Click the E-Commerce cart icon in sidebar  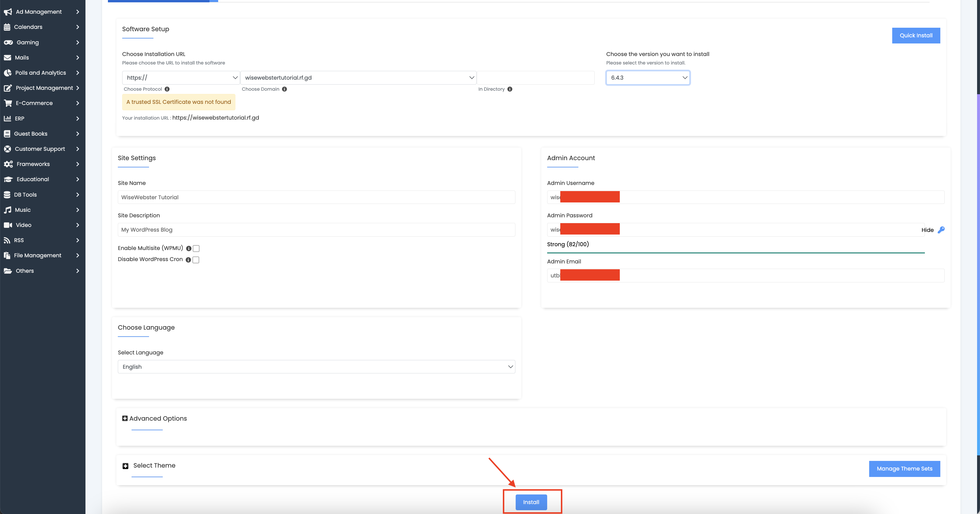[8, 103]
